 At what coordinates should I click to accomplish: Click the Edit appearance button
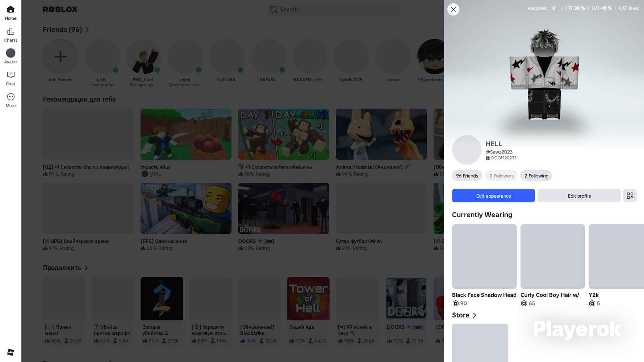click(x=493, y=195)
